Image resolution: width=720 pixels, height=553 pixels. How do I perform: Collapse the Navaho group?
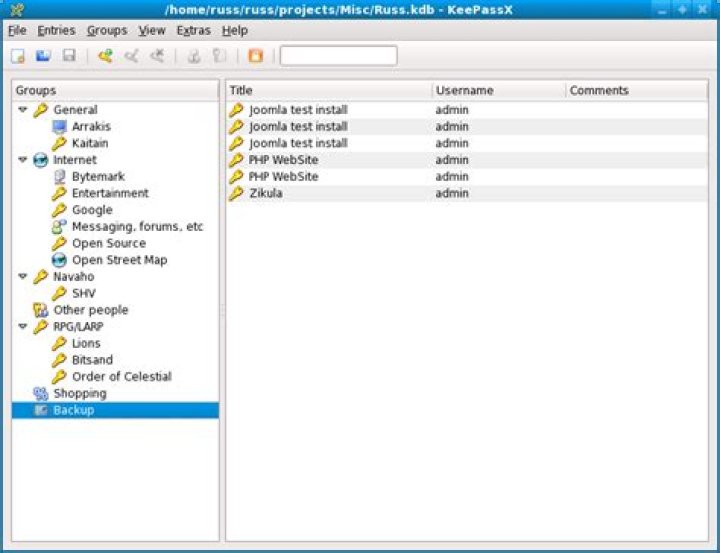22,276
